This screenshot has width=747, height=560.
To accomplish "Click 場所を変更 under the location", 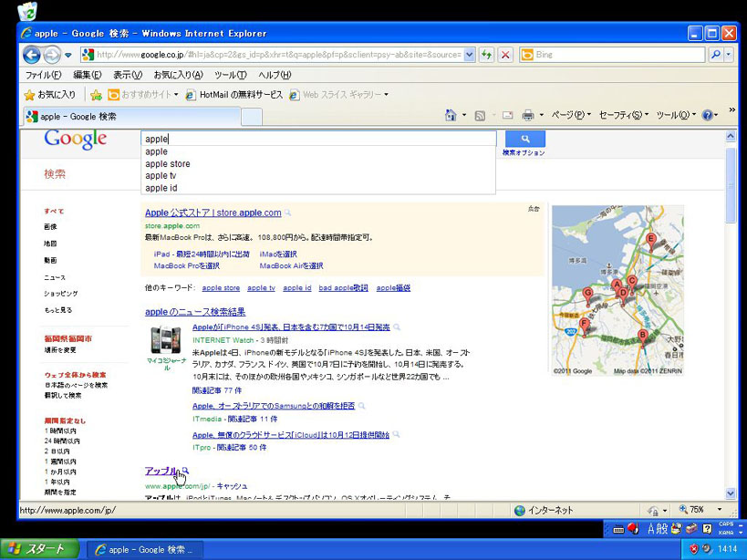I will pyautogui.click(x=60, y=350).
